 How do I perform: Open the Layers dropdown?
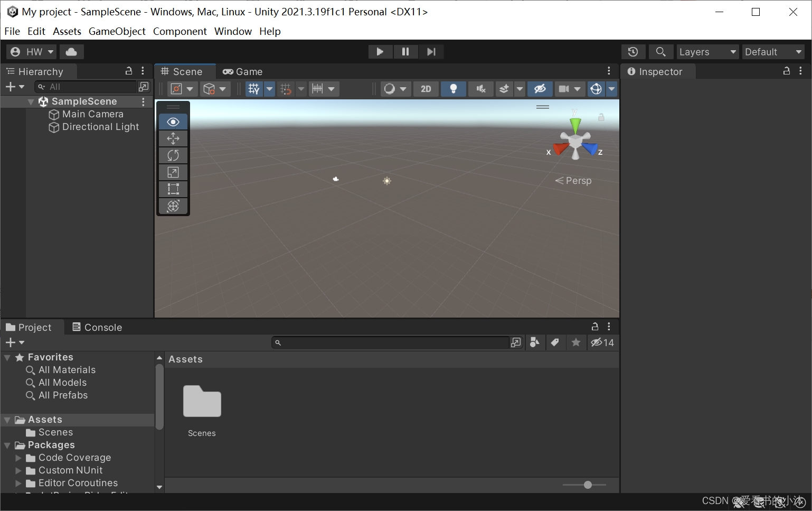tap(707, 52)
